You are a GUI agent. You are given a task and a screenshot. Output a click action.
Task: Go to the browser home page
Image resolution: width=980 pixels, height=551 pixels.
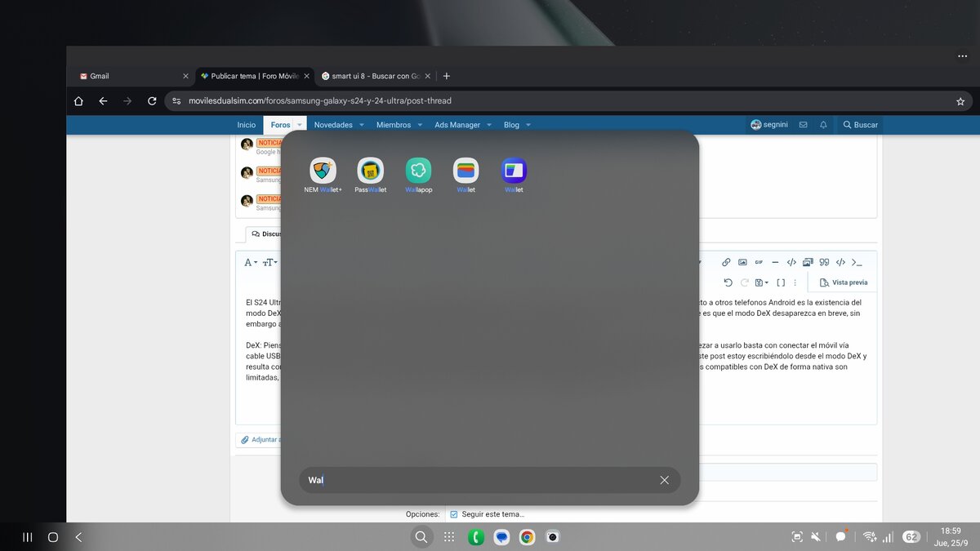coord(78,101)
